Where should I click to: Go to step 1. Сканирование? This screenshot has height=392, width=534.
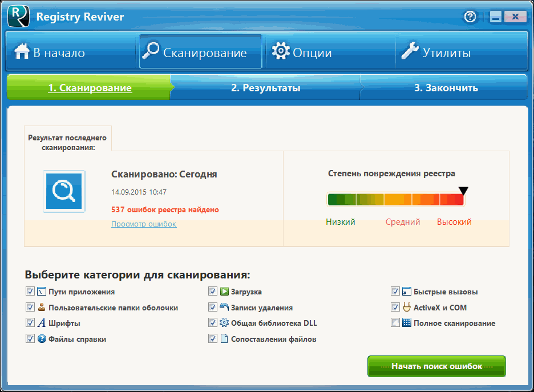pos(89,87)
